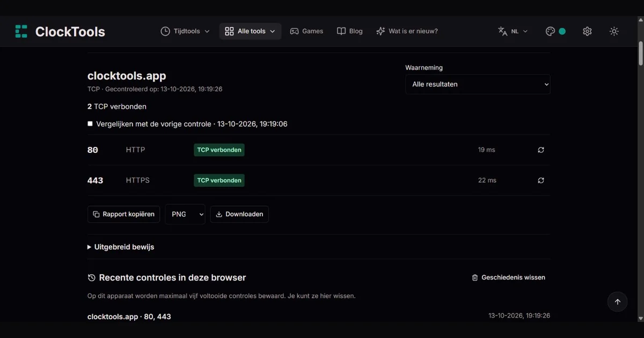Open Wat is er nieuw?

(407, 31)
